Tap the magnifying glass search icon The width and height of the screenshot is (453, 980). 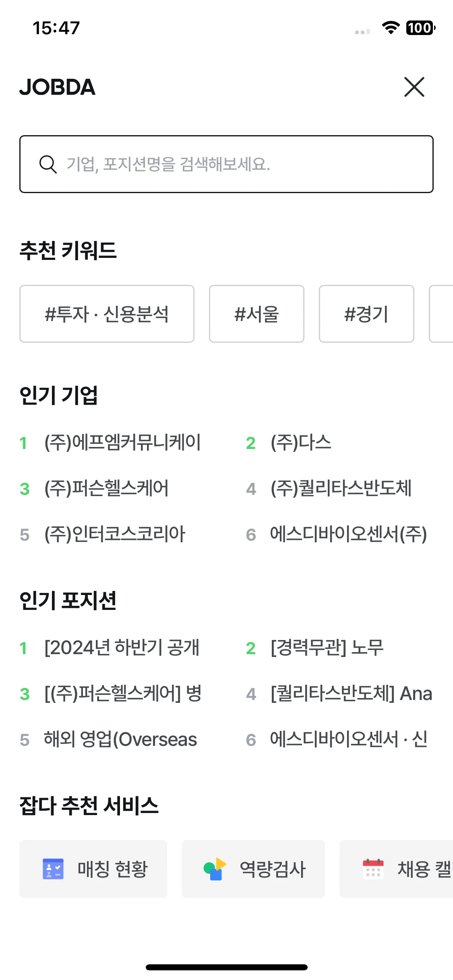coord(48,164)
